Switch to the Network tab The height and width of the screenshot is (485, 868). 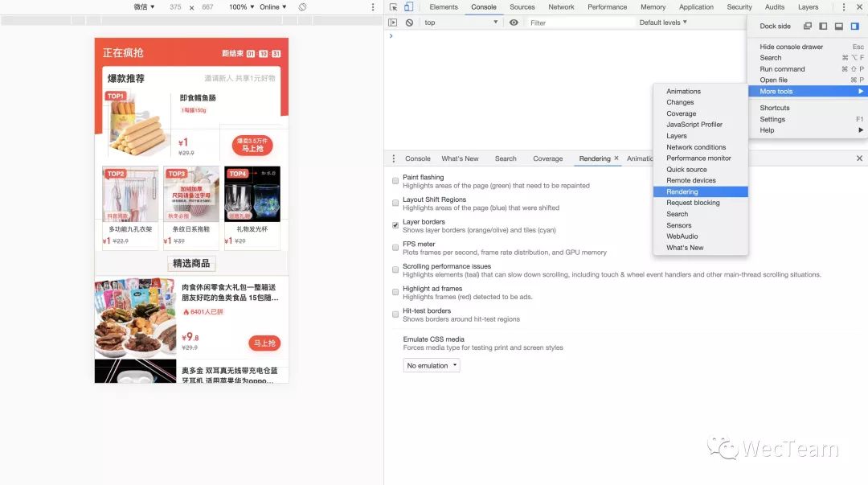click(561, 7)
